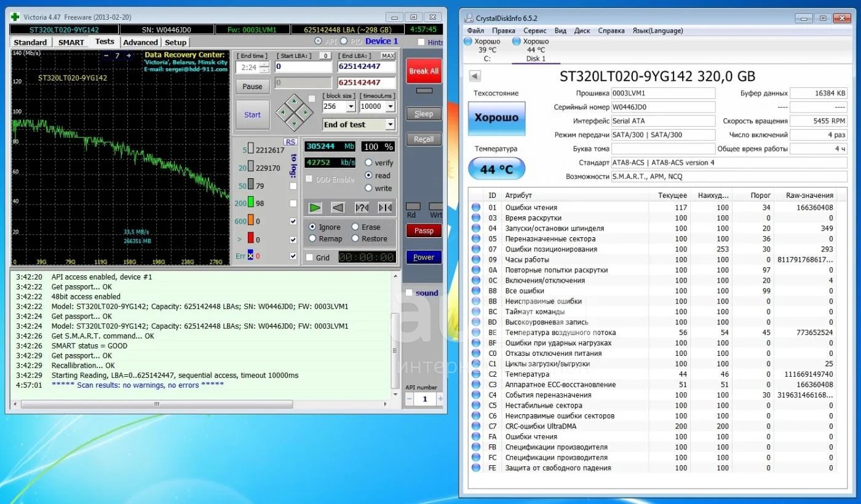Open the 'End of test' action dropdown
The image size is (861, 504).
tap(390, 124)
